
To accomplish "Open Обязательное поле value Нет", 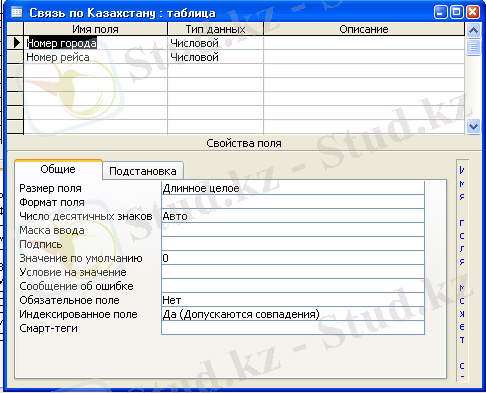I will click(x=293, y=300).
